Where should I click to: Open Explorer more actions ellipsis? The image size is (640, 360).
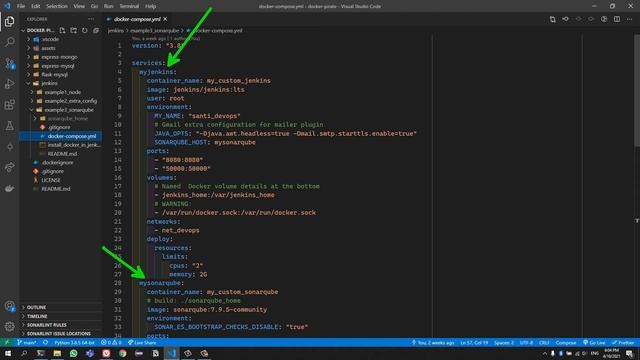coord(91,19)
